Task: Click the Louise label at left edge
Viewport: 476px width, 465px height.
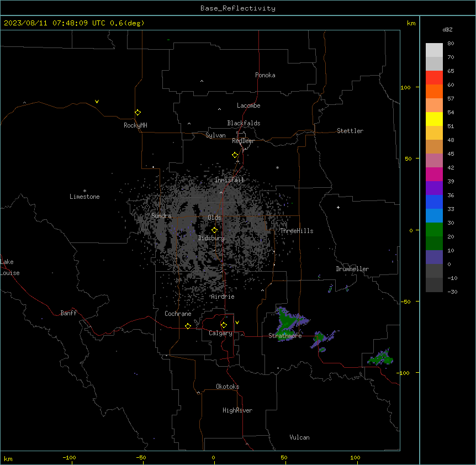Action: click(10, 273)
